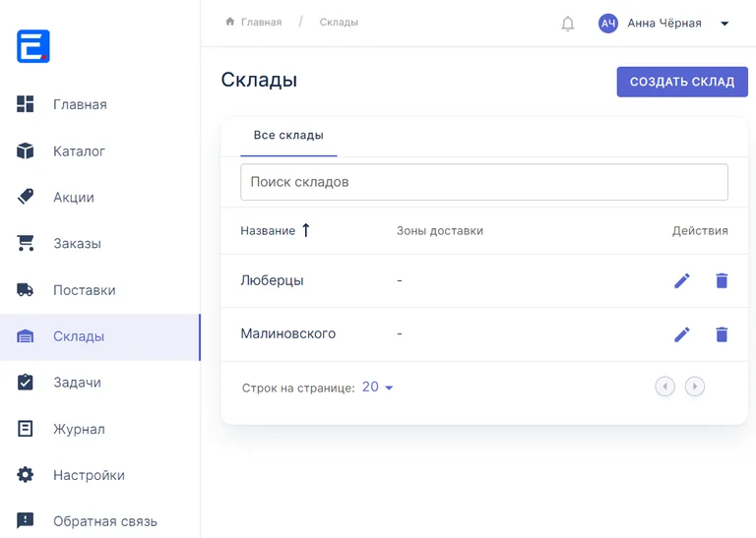Sort by Название column arrow

click(306, 230)
